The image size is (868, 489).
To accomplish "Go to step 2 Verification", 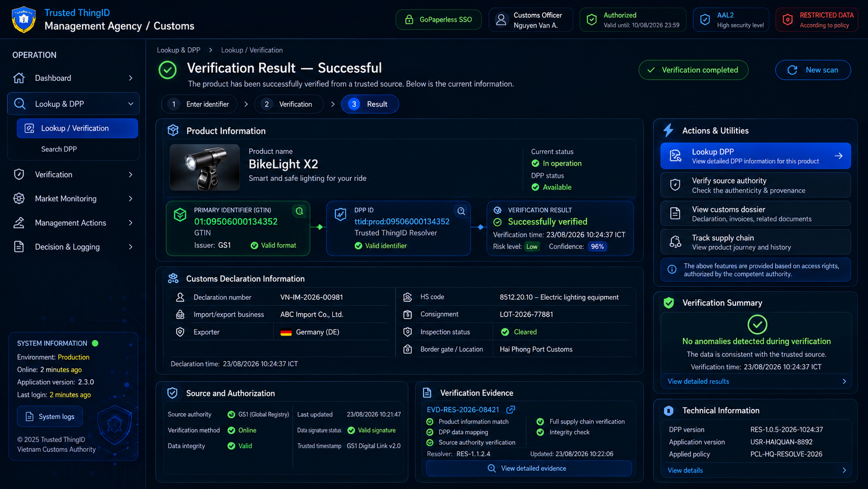I will (x=289, y=104).
